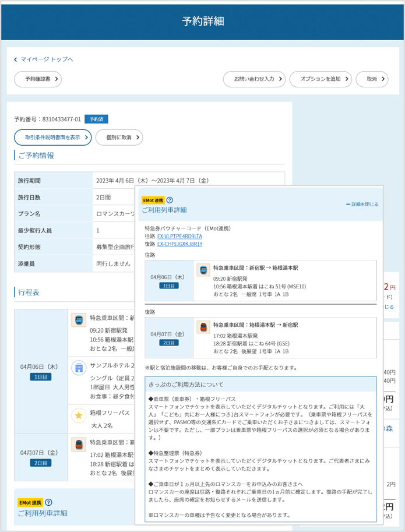Click blue train icon in popup 往路 row

pyautogui.click(x=203, y=270)
